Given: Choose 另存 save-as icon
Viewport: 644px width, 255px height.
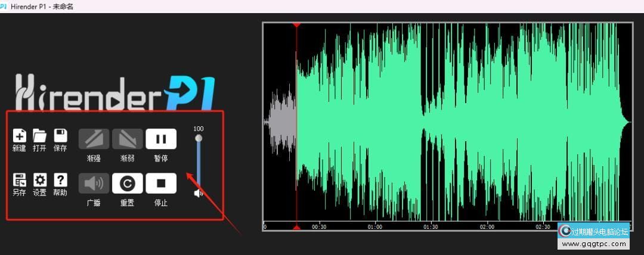Looking at the screenshot, I should click(x=19, y=180).
